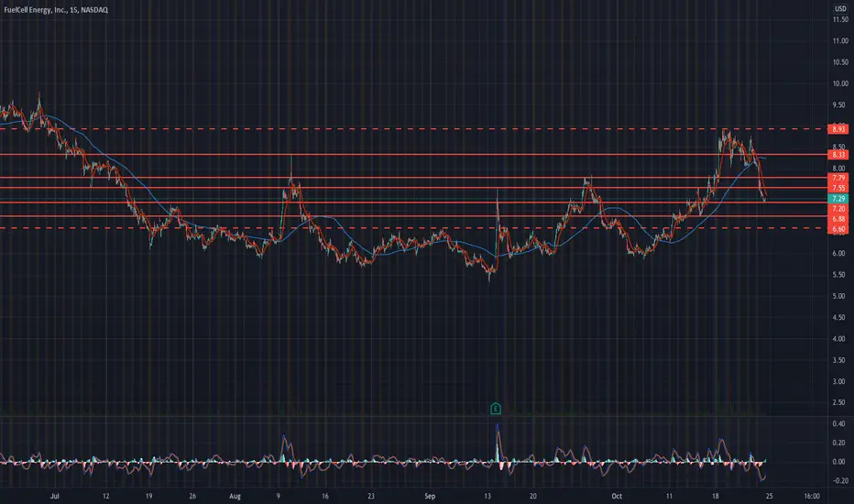Click the Oct label on time axis
This screenshot has width=854, height=504.
[617, 496]
